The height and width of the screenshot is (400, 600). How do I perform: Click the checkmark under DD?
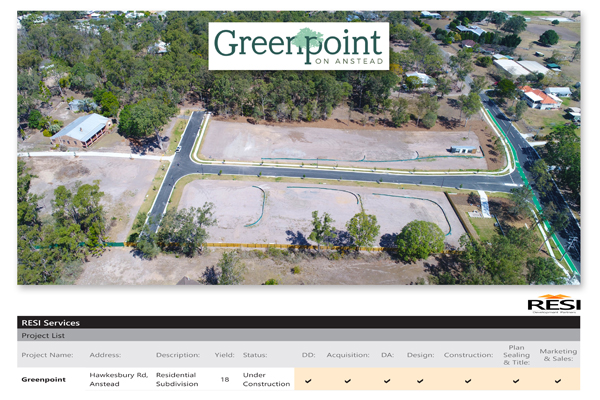(x=308, y=381)
